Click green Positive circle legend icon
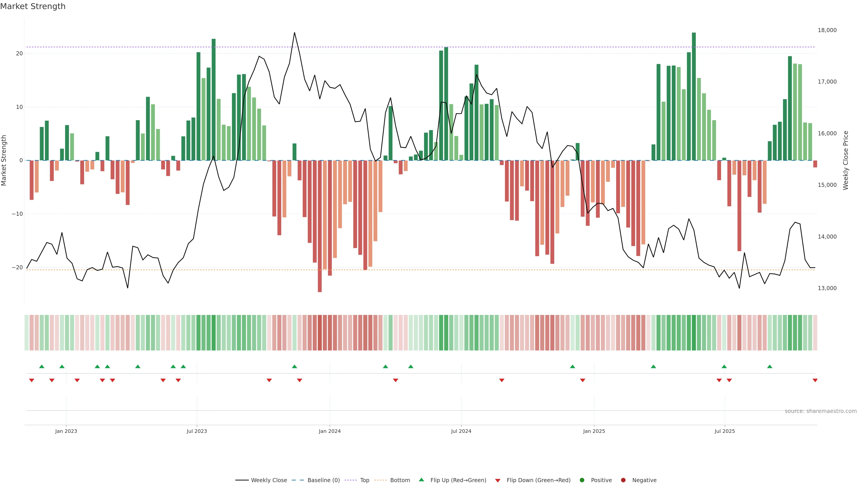868x488 pixels. click(582, 480)
